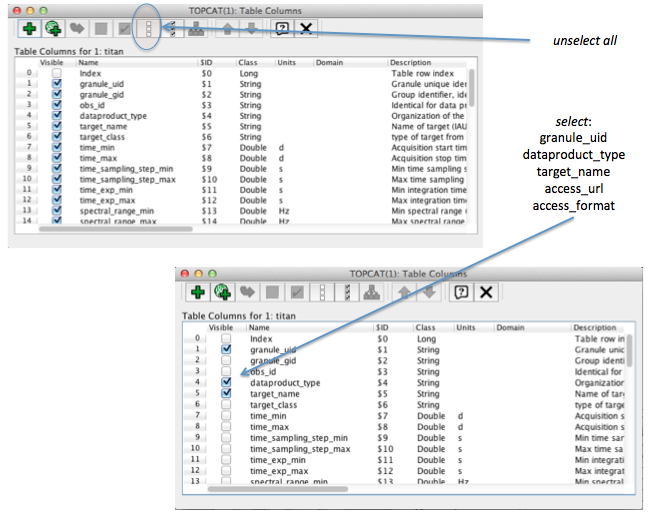The height and width of the screenshot is (526, 662).
Task: Click 'Group identi' description in partly checked window
Action: coord(599,361)
